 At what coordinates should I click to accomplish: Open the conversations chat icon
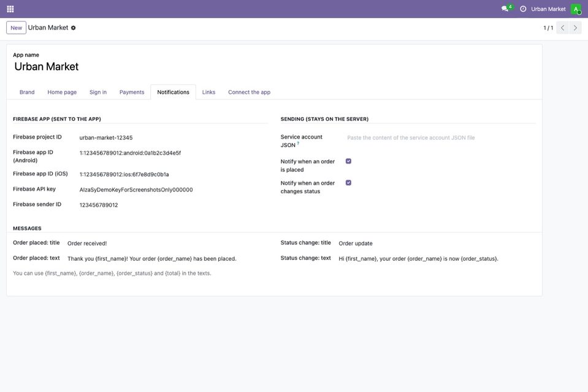pyautogui.click(x=505, y=9)
